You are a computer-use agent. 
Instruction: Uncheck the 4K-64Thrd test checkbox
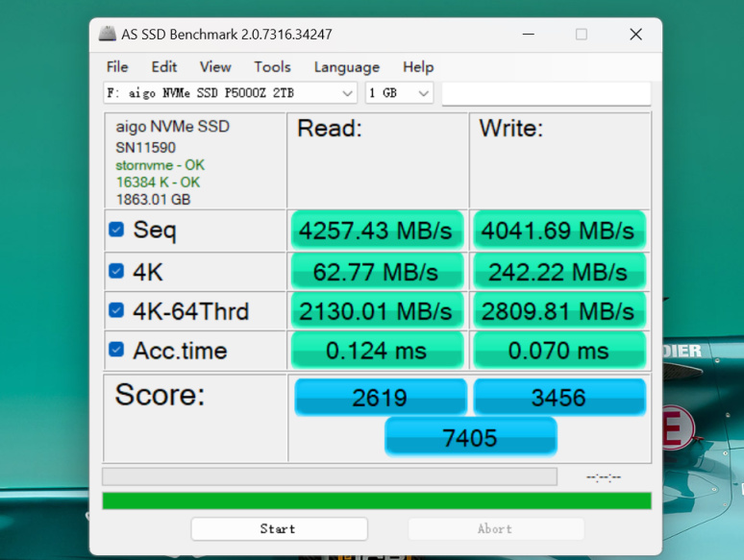coord(116,310)
